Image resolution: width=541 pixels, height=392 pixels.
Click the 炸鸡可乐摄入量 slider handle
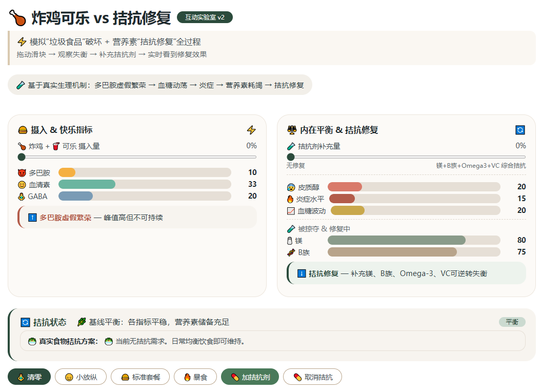[22, 157]
